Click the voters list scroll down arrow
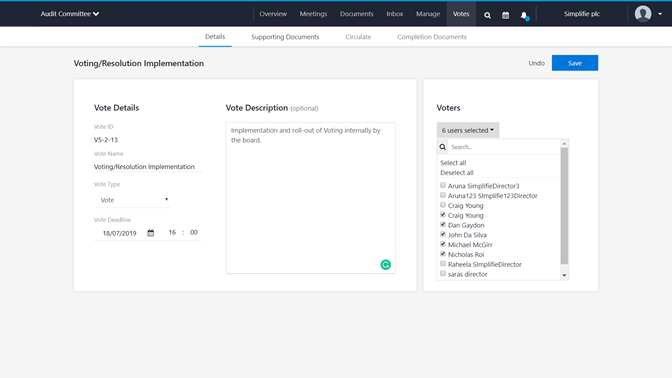Screen dimensions: 672x378 564,275
